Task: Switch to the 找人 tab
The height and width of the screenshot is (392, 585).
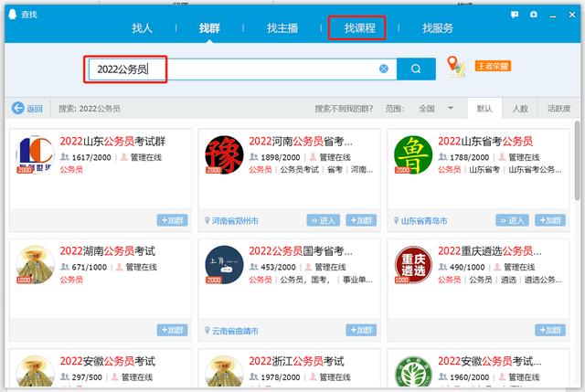Action: (142, 28)
